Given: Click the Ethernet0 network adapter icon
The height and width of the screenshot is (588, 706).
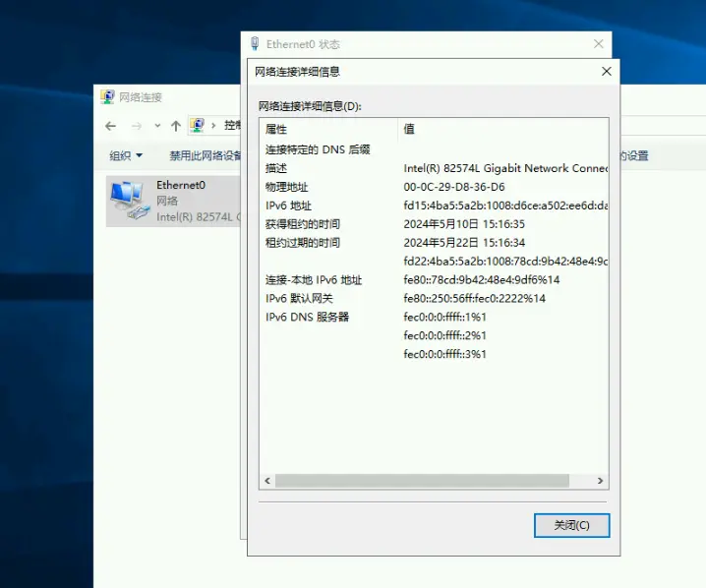Looking at the screenshot, I should click(x=128, y=200).
